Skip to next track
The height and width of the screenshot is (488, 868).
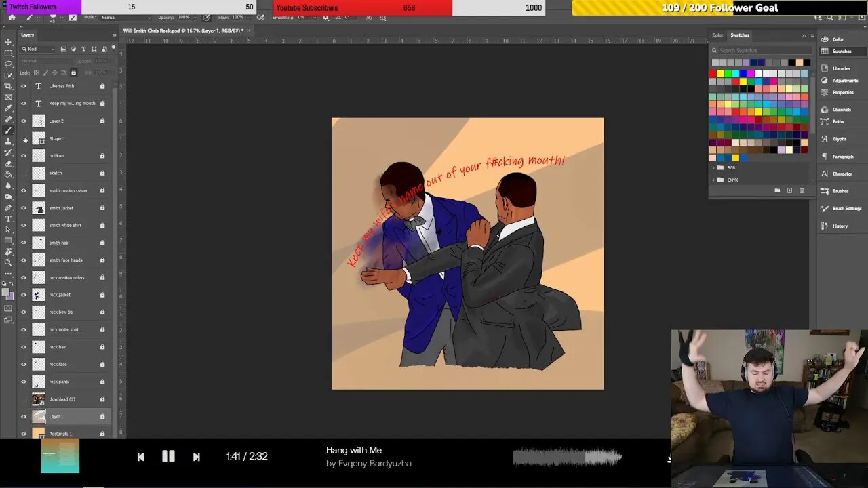tap(196, 457)
